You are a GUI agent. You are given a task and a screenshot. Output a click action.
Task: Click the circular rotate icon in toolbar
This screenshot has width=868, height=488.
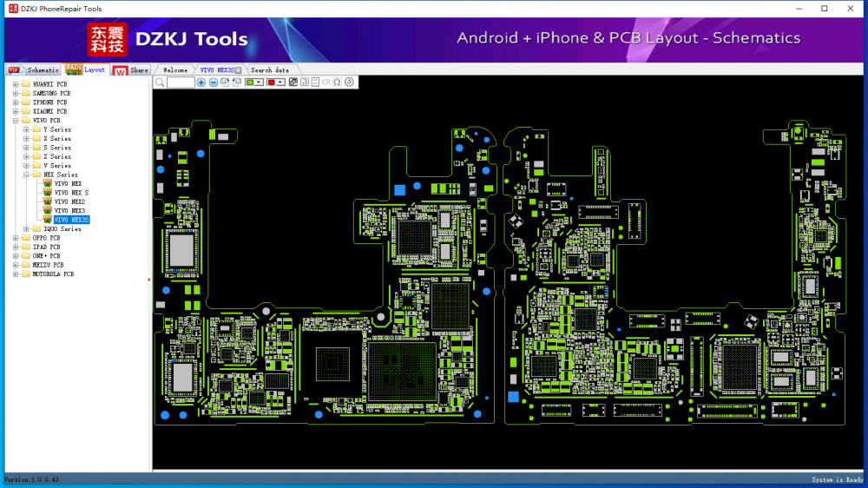(x=349, y=82)
